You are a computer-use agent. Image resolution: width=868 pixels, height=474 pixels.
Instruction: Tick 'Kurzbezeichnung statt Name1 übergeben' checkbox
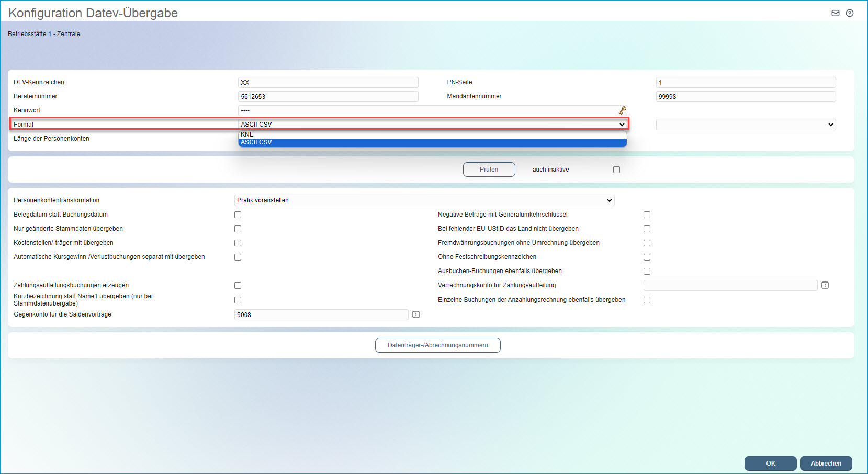pyautogui.click(x=238, y=300)
